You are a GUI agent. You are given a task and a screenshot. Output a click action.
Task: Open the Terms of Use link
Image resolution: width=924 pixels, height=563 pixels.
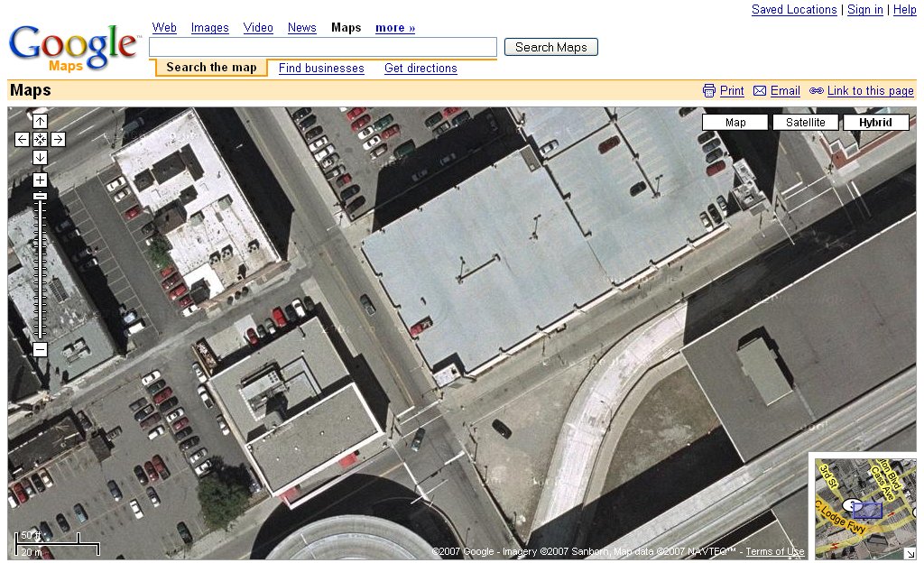[775, 552]
